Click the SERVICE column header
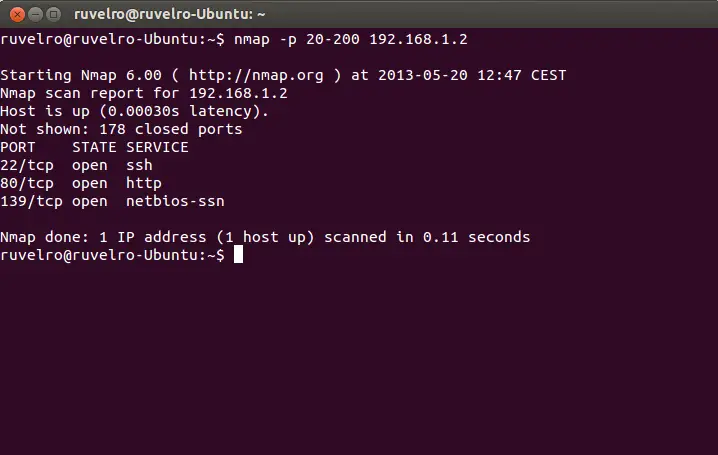This screenshot has width=718, height=455. [x=157, y=147]
